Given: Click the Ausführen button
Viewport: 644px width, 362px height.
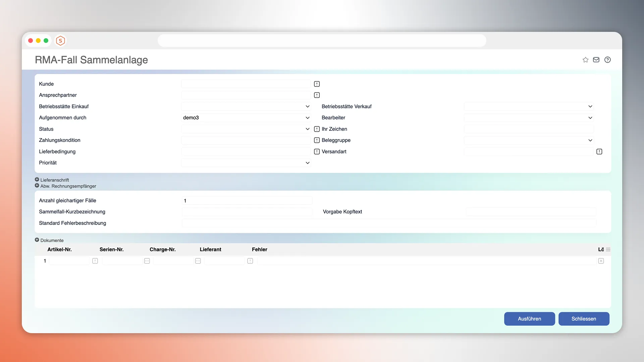Looking at the screenshot, I should click(529, 319).
